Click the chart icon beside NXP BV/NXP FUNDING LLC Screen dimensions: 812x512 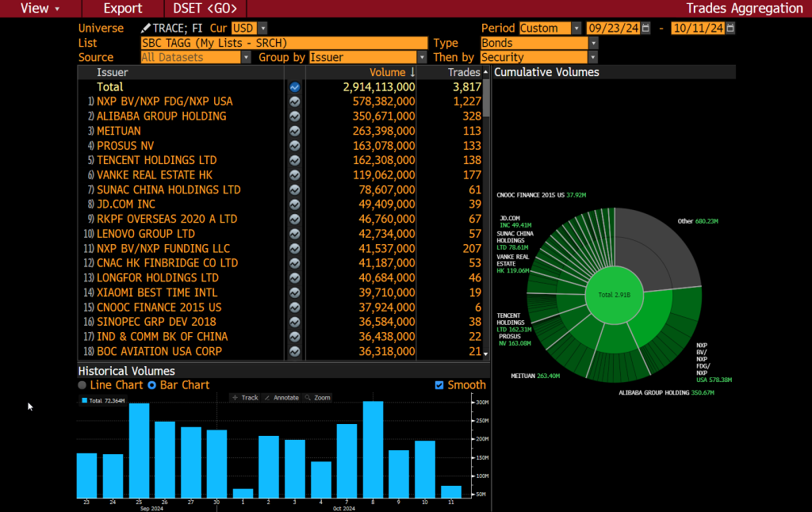coord(295,249)
